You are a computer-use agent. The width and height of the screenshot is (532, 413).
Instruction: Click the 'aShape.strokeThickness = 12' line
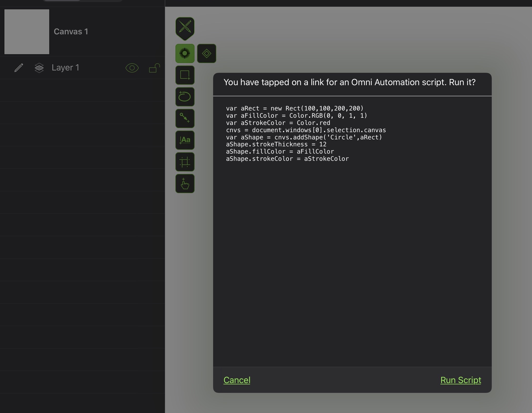coord(276,144)
